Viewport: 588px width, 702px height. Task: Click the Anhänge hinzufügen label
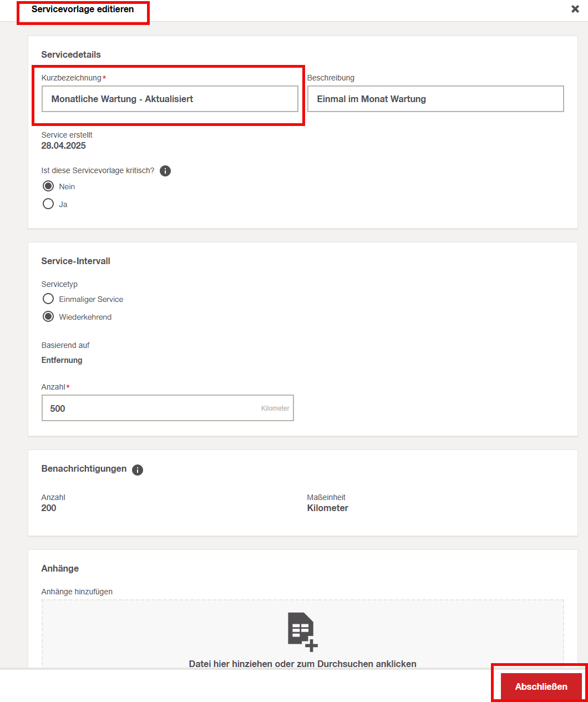pos(77,592)
